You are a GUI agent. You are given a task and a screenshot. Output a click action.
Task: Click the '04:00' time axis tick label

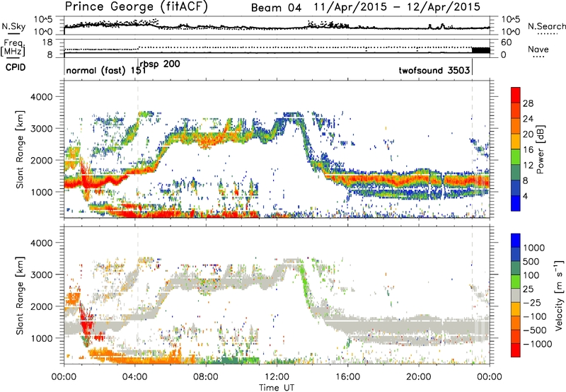(x=134, y=377)
